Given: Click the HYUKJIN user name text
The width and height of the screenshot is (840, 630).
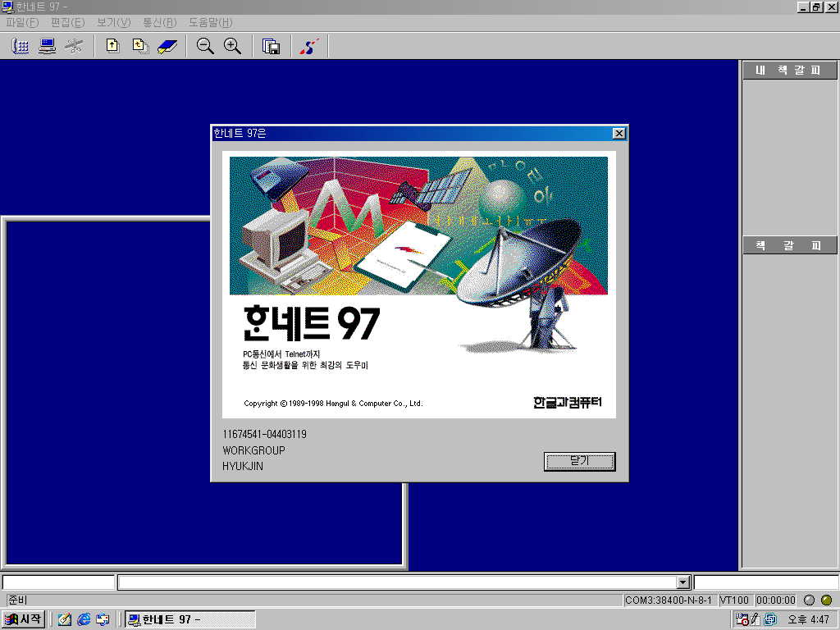Looking at the screenshot, I should tap(243, 466).
